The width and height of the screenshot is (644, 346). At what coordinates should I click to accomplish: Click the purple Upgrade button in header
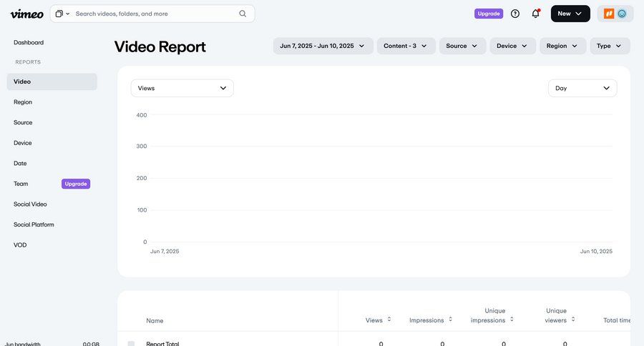(489, 14)
